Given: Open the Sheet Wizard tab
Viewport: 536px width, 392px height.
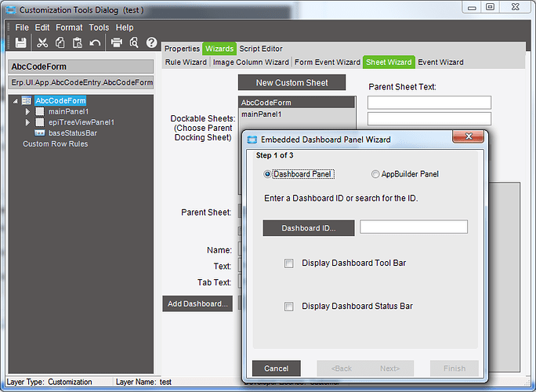Looking at the screenshot, I should pyautogui.click(x=389, y=62).
